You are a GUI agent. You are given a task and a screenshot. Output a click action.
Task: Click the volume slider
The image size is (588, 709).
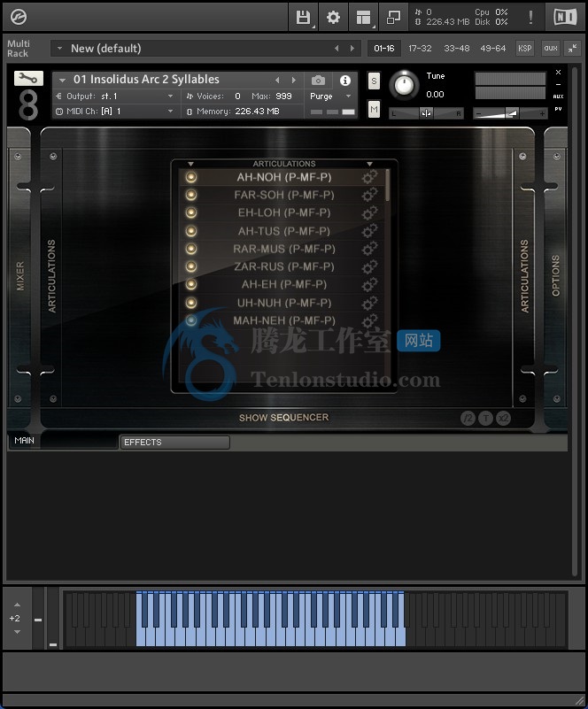pyautogui.click(x=510, y=113)
